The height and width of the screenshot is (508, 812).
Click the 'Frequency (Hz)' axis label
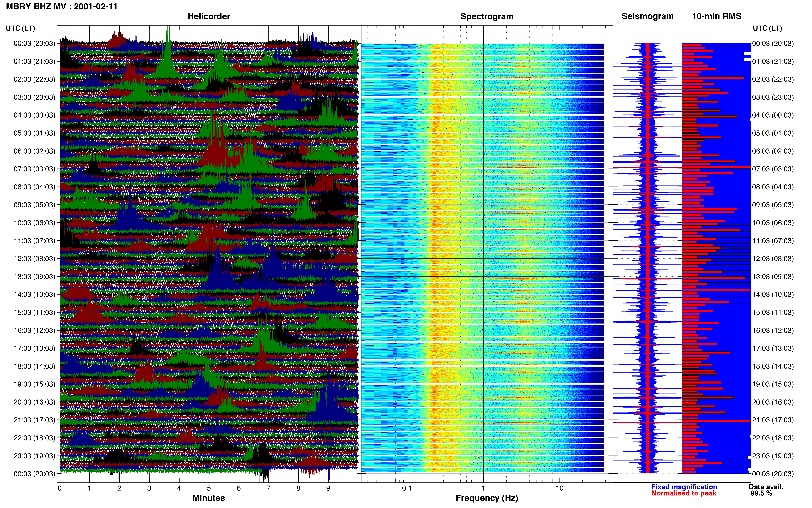coord(487,498)
